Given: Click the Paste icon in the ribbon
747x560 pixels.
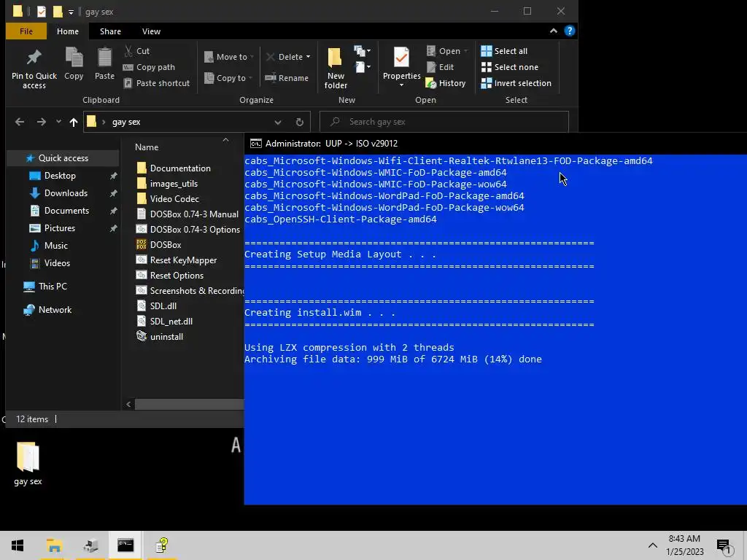Looking at the screenshot, I should tap(104, 64).
